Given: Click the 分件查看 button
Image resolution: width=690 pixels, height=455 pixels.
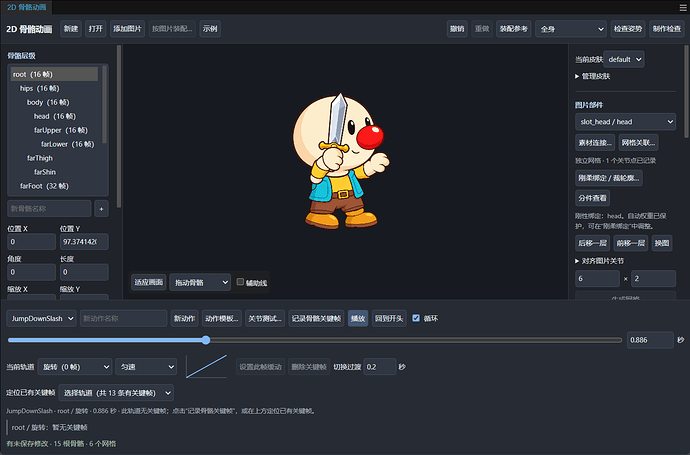Looking at the screenshot, I should (592, 198).
